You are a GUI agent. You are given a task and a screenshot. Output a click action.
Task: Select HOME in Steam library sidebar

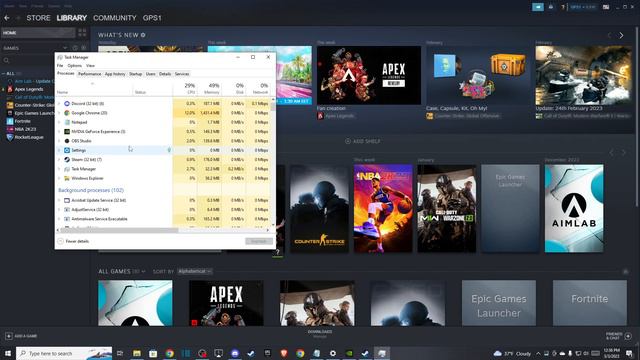38,33
